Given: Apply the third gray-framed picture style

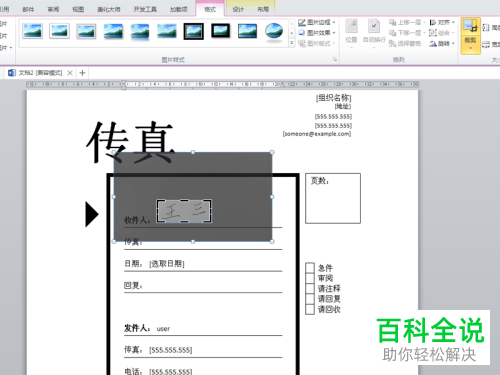Looking at the screenshot, I should click(86, 31).
